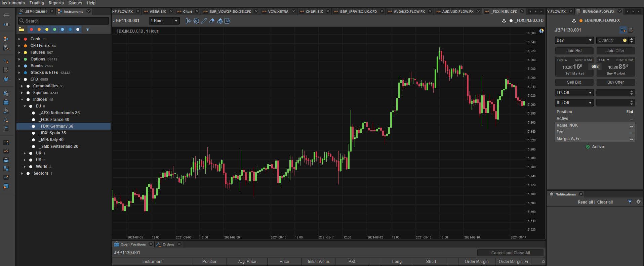Toggle the green Options filter dot
Screen dimensions: 644x266
coord(55,30)
